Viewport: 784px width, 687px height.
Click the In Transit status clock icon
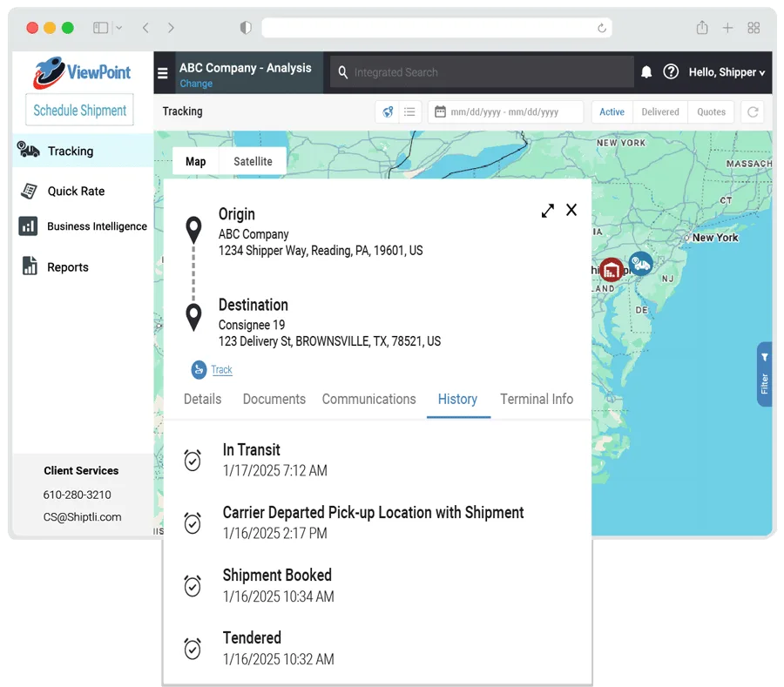(x=193, y=460)
